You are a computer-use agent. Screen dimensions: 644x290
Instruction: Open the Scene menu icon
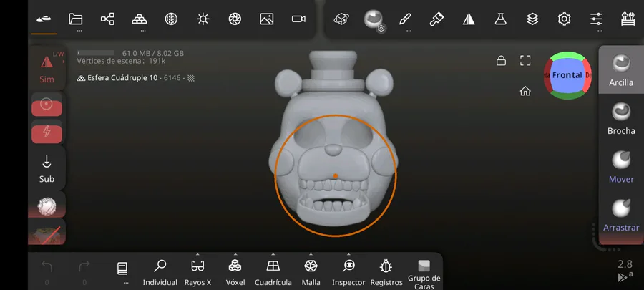pyautogui.click(x=44, y=19)
